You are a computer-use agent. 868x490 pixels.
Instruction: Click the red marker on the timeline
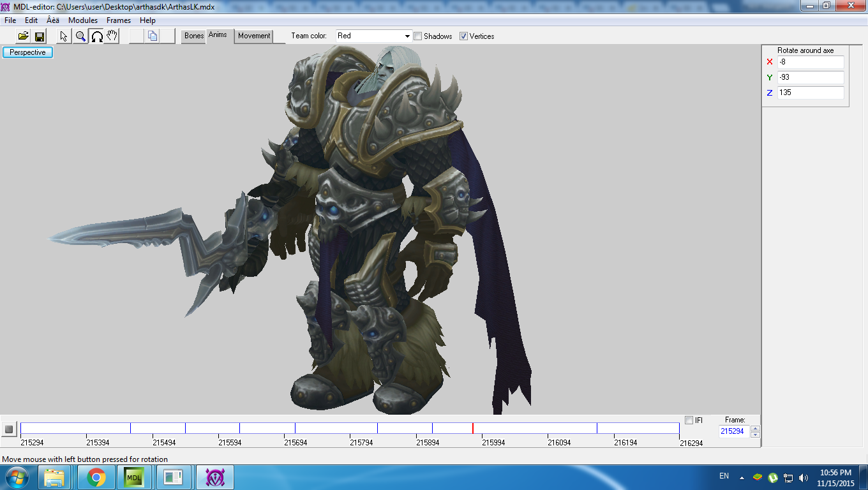coord(473,428)
